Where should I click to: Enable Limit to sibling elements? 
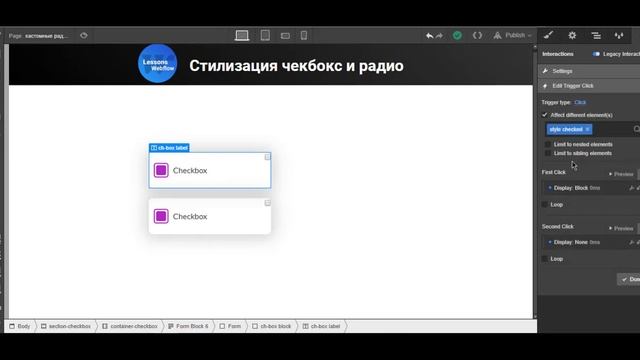pyautogui.click(x=548, y=153)
